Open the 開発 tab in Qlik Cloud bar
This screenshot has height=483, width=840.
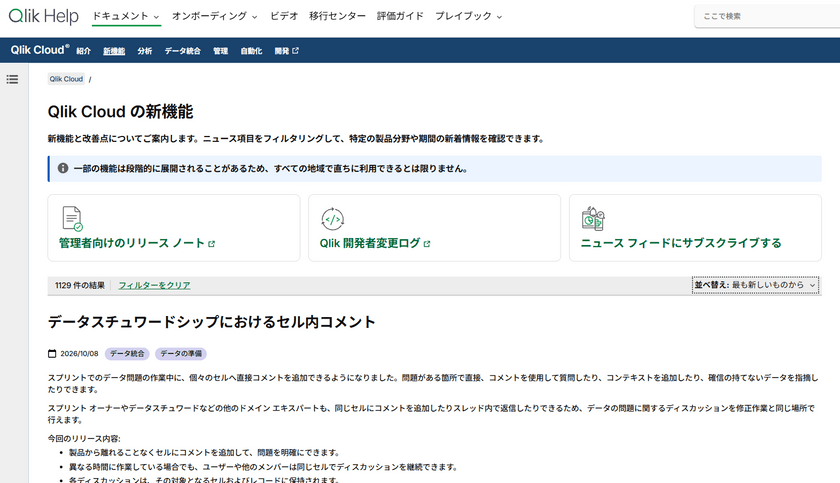(x=286, y=51)
